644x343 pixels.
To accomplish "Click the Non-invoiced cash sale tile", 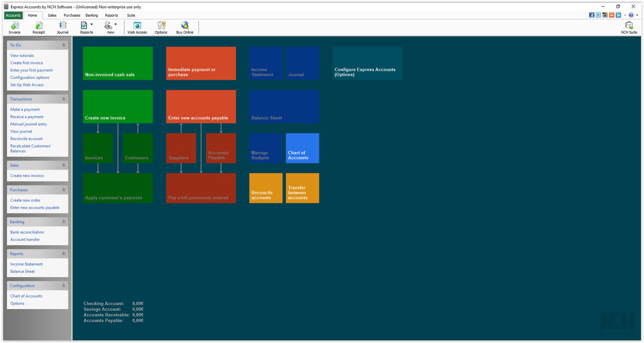I will (118, 63).
